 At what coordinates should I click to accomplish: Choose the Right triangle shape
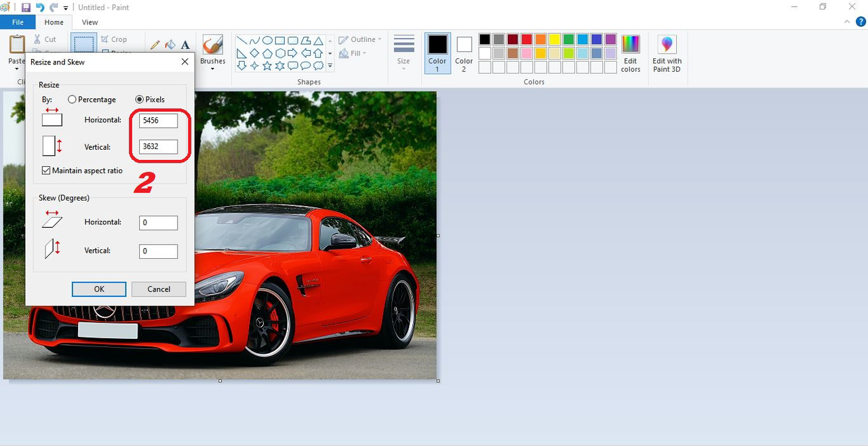242,53
